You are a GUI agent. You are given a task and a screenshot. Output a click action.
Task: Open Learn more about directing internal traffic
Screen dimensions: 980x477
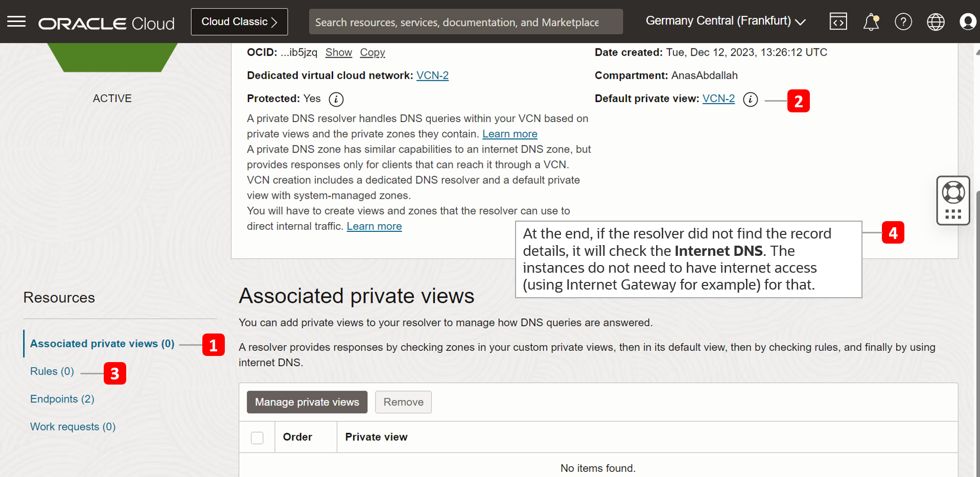coord(374,226)
